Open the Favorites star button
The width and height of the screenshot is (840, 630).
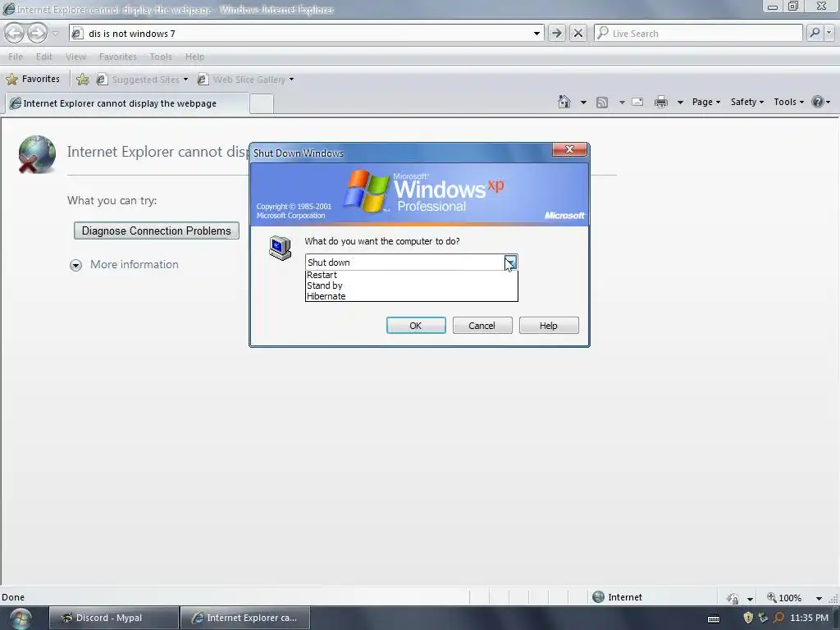[33, 80]
